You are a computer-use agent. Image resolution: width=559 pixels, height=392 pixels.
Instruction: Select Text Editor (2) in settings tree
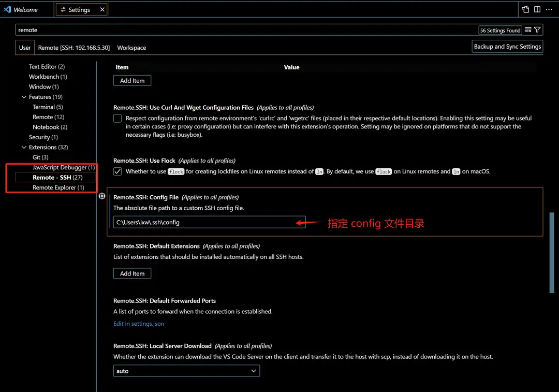tap(47, 67)
